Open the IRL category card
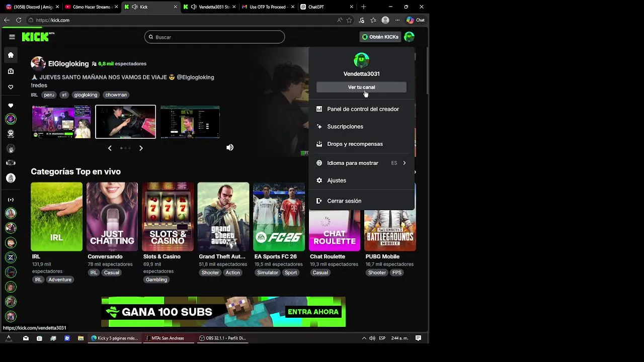 (56, 217)
